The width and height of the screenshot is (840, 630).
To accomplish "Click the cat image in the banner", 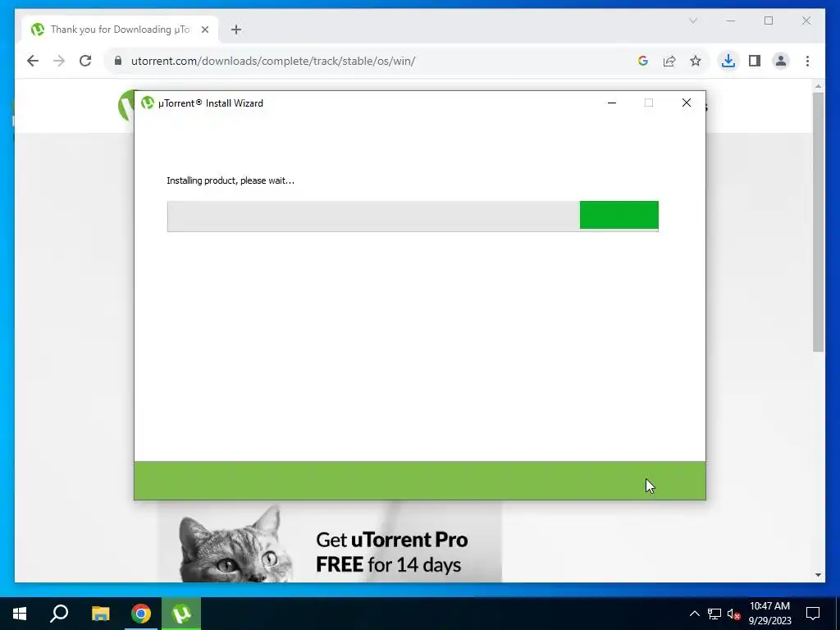I will pos(235,544).
